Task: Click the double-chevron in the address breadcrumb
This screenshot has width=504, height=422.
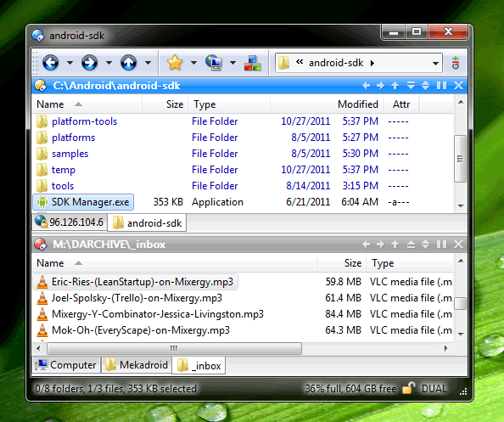Action: coord(300,62)
